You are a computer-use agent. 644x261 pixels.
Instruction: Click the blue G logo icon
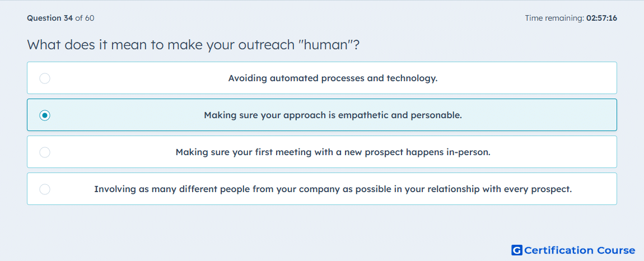(x=517, y=250)
